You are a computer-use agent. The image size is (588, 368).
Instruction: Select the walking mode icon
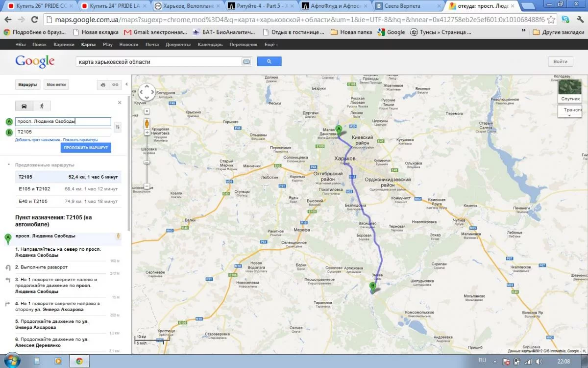(41, 105)
